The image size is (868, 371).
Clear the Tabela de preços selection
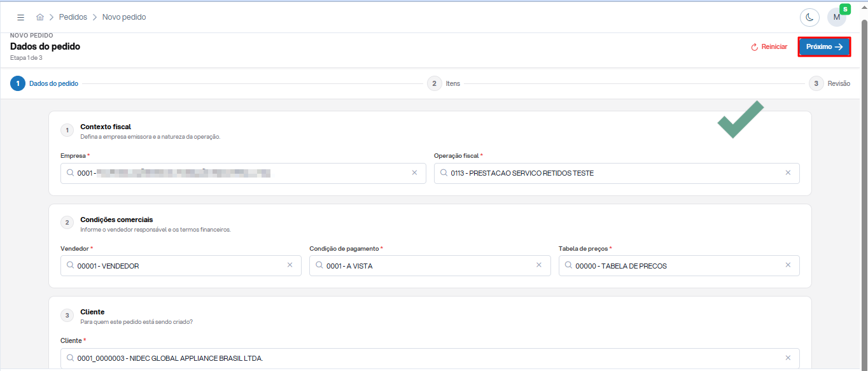coord(788,265)
